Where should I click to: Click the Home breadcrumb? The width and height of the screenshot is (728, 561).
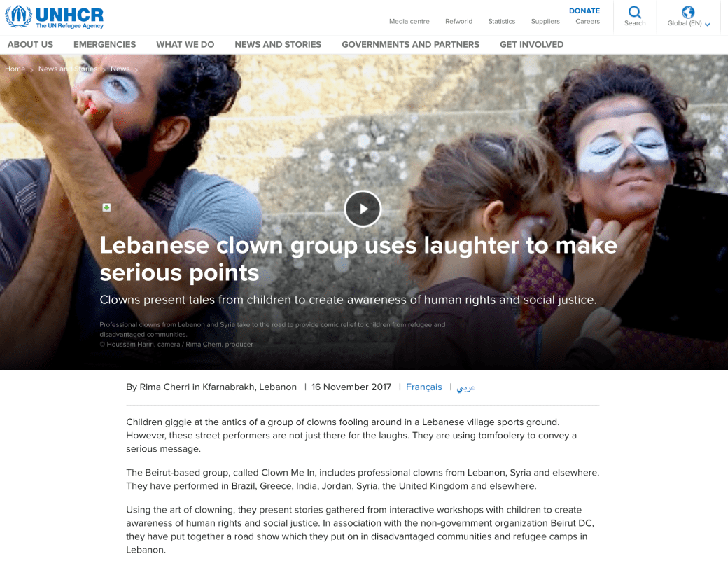tap(15, 69)
